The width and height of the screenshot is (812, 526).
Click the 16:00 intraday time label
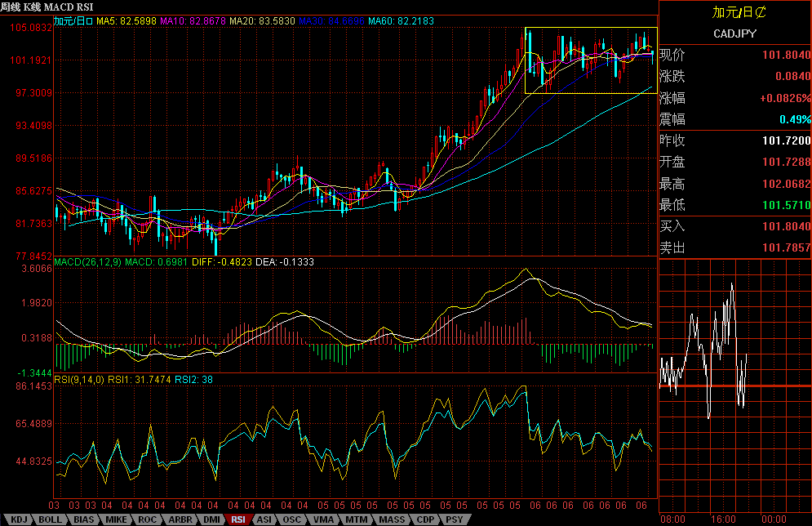(x=723, y=519)
